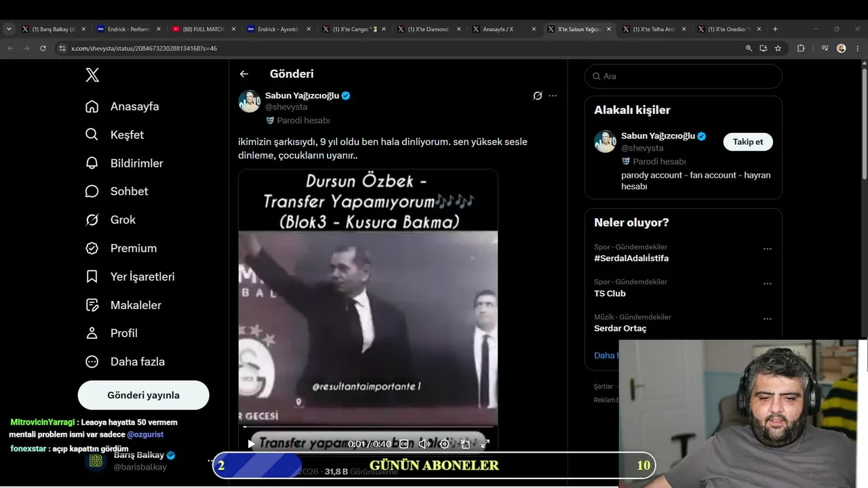
Task: Toggle video closed captions
Action: point(404,444)
